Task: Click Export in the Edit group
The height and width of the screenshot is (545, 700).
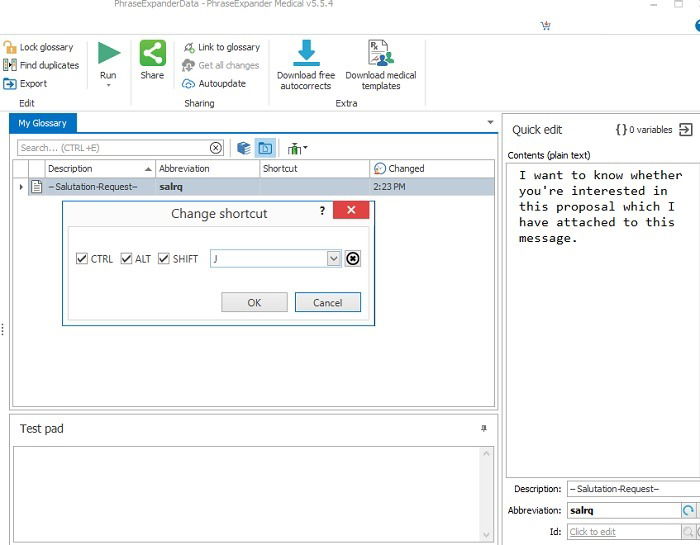Action: [25, 83]
